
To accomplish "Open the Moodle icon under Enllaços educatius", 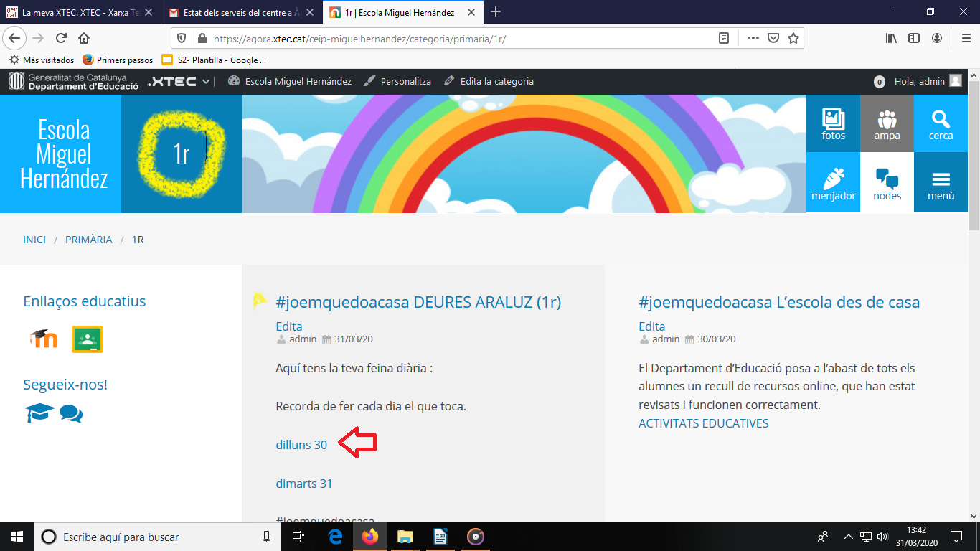I will 44,339.
